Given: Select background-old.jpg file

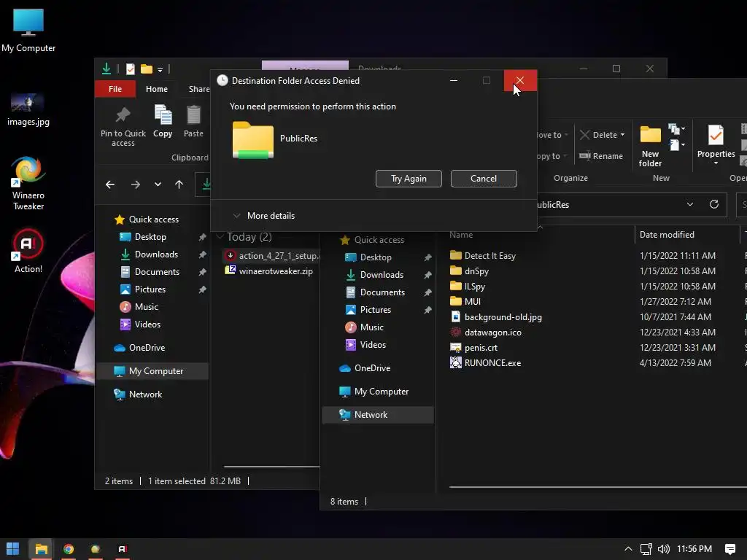Looking at the screenshot, I should [x=496, y=317].
